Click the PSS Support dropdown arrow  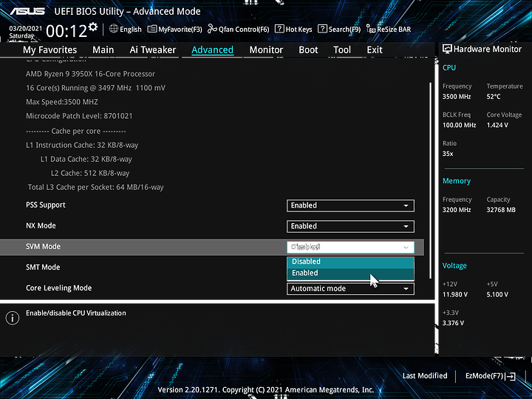tap(406, 205)
